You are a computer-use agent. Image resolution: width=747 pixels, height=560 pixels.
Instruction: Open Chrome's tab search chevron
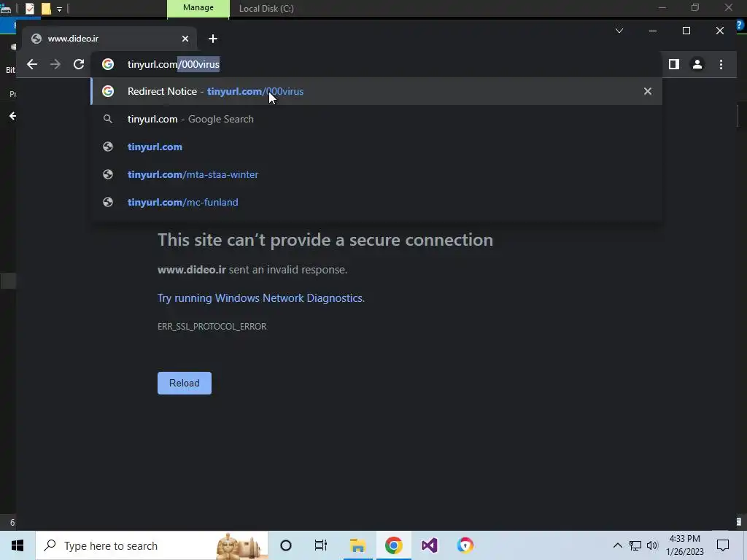(x=619, y=31)
